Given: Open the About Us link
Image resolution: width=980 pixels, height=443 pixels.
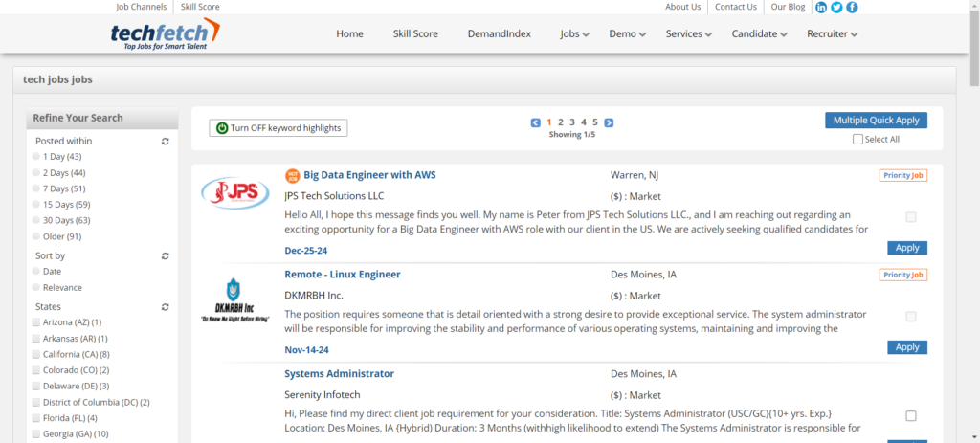Looking at the screenshot, I should [x=683, y=7].
